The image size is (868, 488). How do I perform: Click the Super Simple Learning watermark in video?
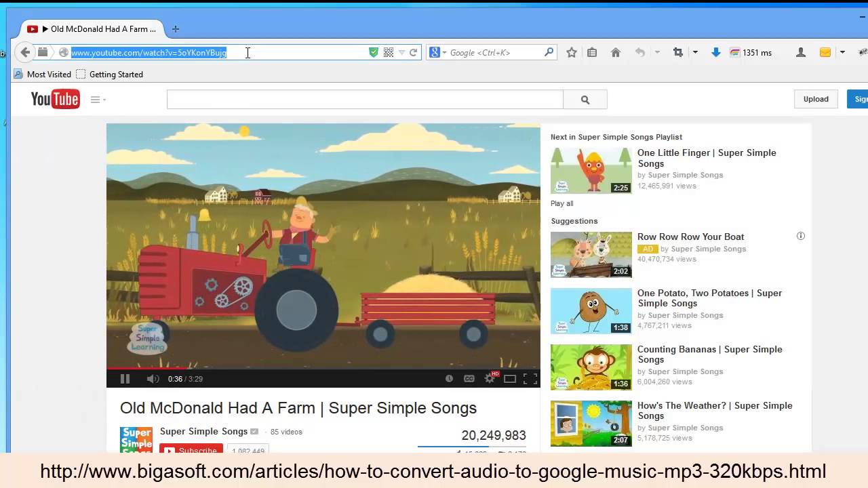pyautogui.click(x=147, y=338)
